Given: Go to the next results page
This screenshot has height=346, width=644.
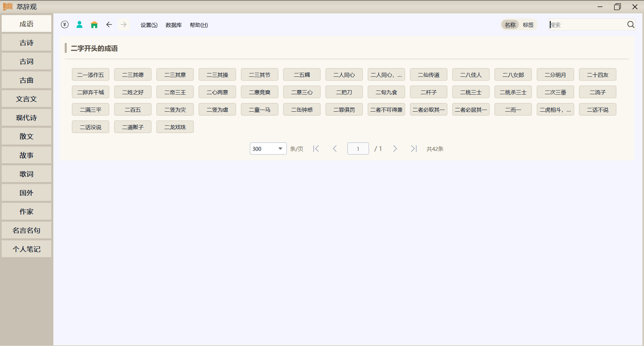Looking at the screenshot, I should click(395, 149).
